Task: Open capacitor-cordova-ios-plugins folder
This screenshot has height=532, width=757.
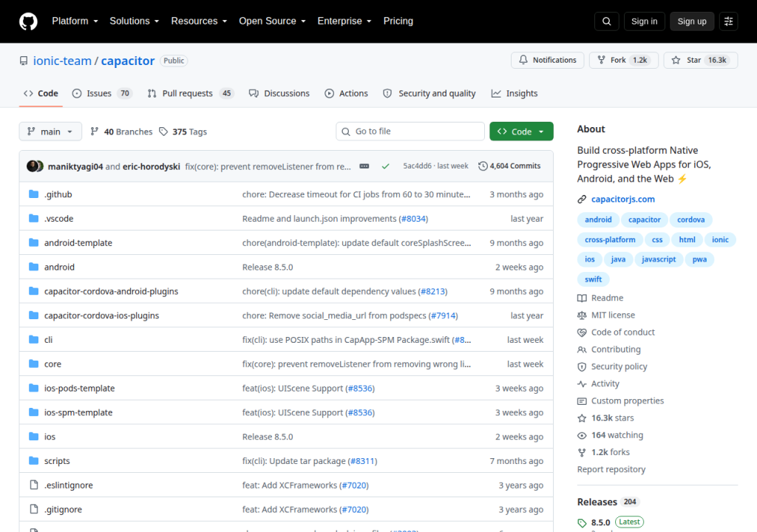Action: click(101, 316)
